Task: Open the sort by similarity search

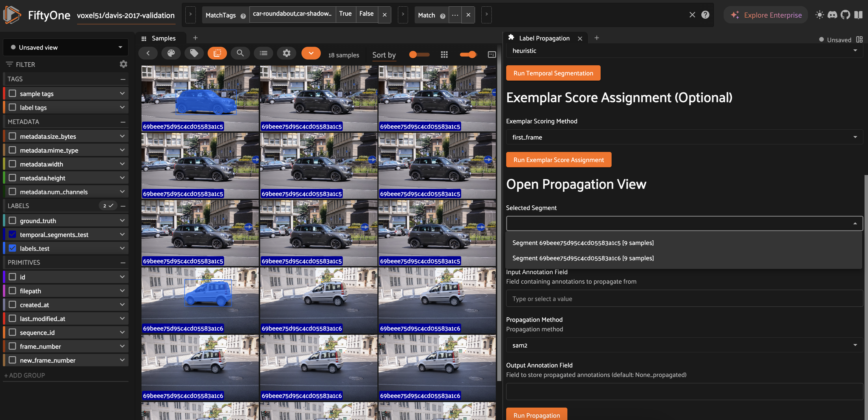Action: (240, 53)
